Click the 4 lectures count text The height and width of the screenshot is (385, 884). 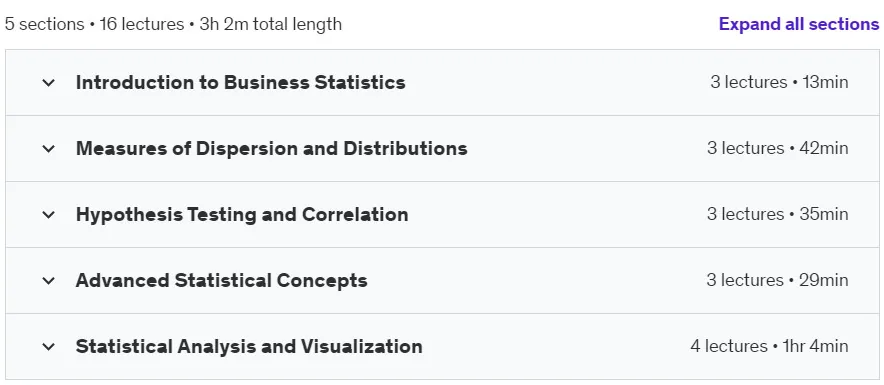point(729,346)
